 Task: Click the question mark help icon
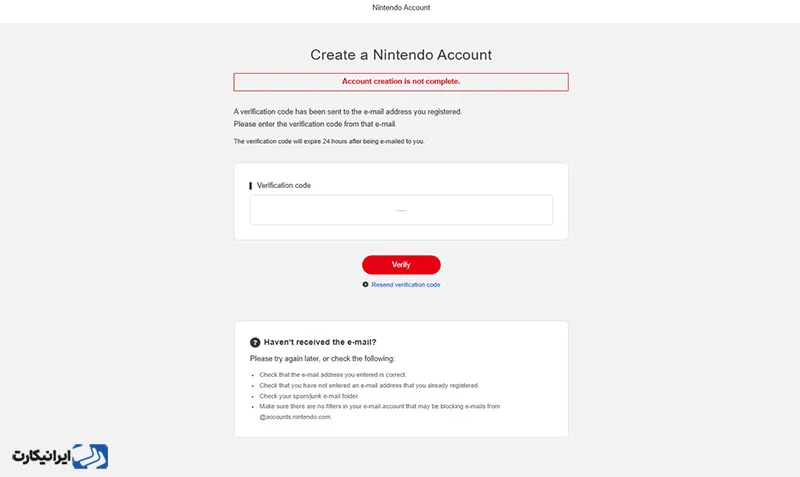(x=255, y=342)
